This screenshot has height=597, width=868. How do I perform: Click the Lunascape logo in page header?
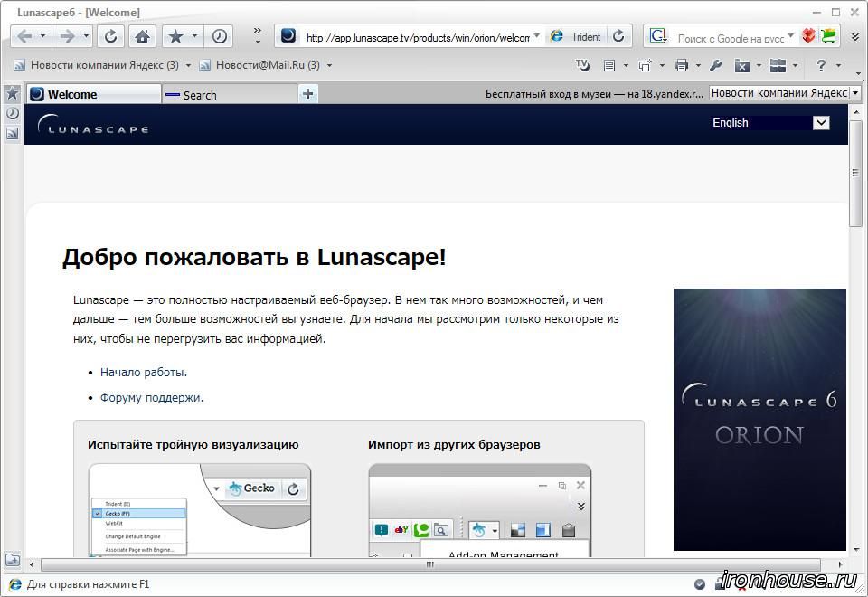(x=93, y=124)
